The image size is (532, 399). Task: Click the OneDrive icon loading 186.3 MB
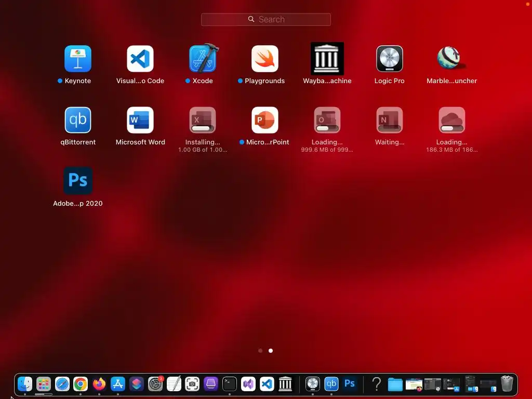[x=451, y=120]
